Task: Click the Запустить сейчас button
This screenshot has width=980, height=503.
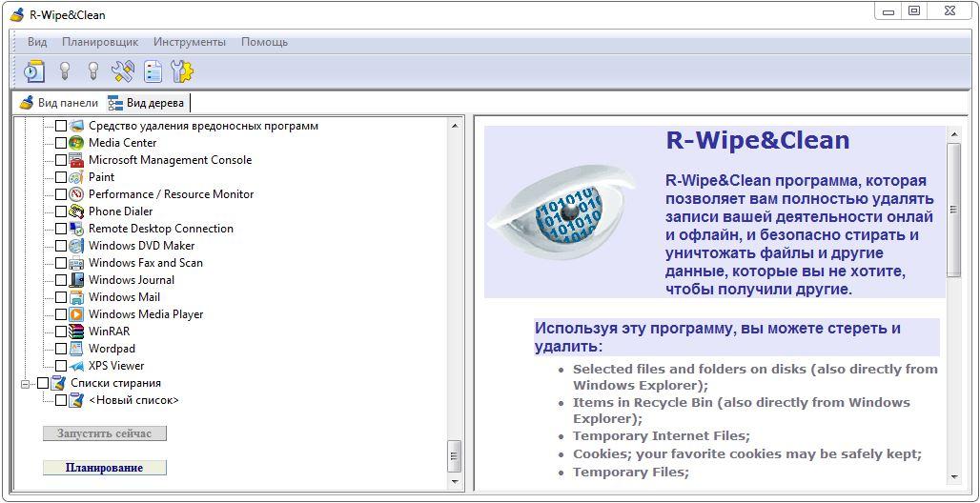Action: click(x=105, y=433)
